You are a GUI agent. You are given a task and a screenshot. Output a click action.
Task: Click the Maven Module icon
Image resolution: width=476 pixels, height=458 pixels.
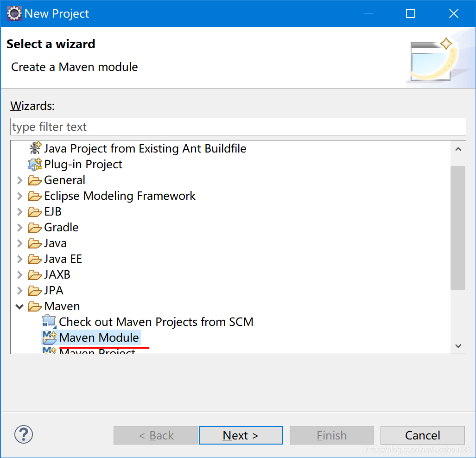pyautogui.click(x=49, y=338)
